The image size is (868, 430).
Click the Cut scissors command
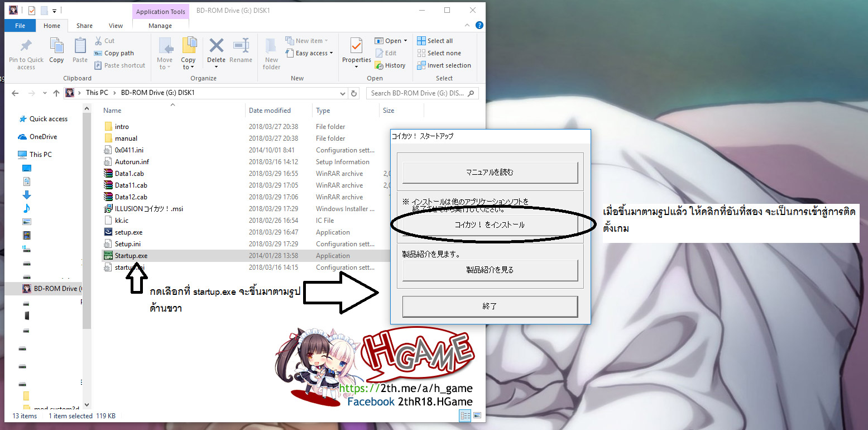coord(104,41)
